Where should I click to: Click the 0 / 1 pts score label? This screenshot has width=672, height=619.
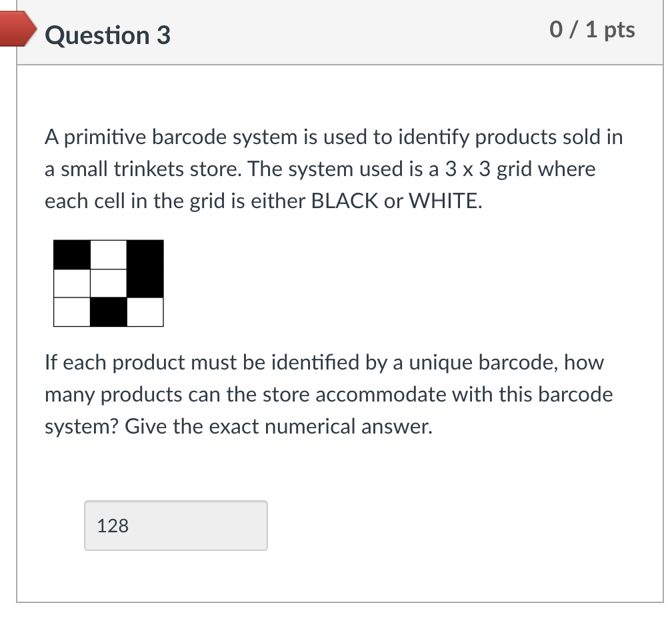(x=591, y=29)
